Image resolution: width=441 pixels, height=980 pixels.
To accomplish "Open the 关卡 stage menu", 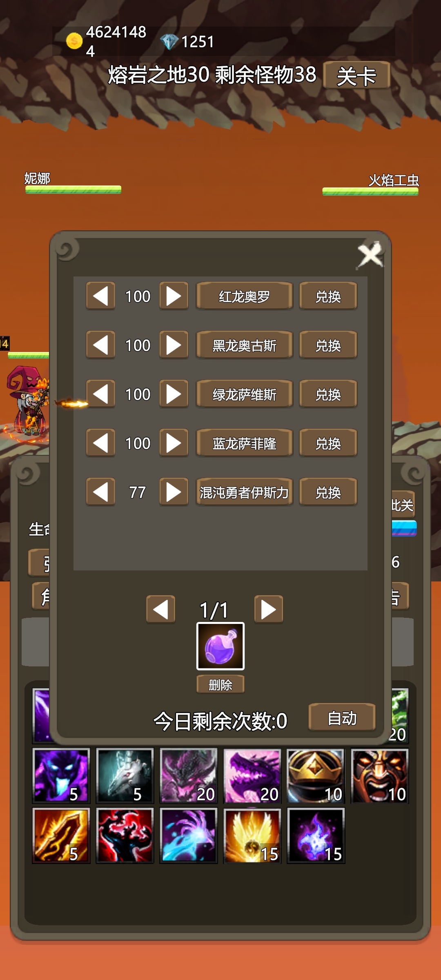I will 356,75.
